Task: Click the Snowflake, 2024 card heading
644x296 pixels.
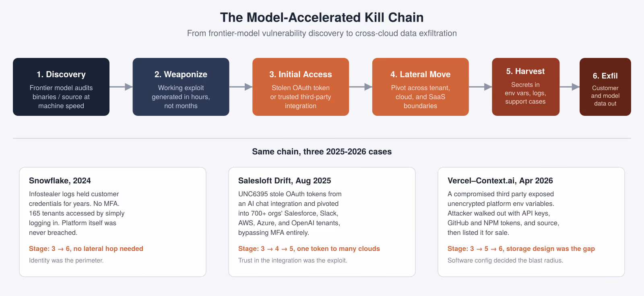Action: coord(60,181)
